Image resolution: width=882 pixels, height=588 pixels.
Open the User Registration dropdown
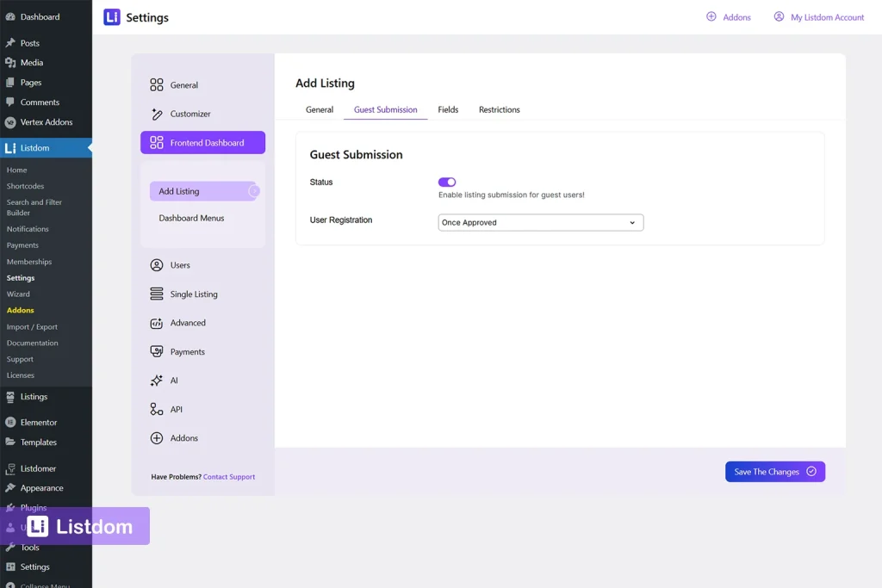(540, 222)
